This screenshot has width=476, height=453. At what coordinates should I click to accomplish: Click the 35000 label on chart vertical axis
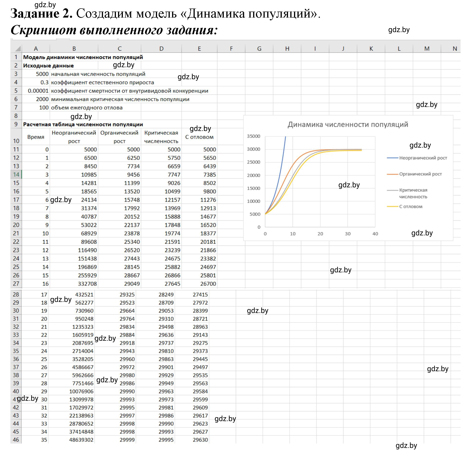coord(253,136)
